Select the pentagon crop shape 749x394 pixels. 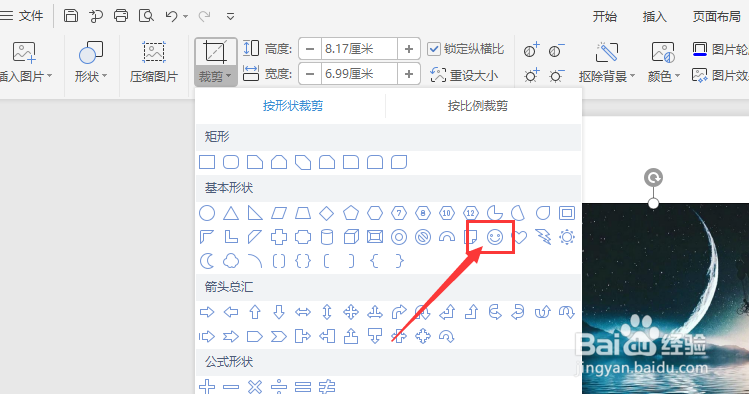(351, 213)
